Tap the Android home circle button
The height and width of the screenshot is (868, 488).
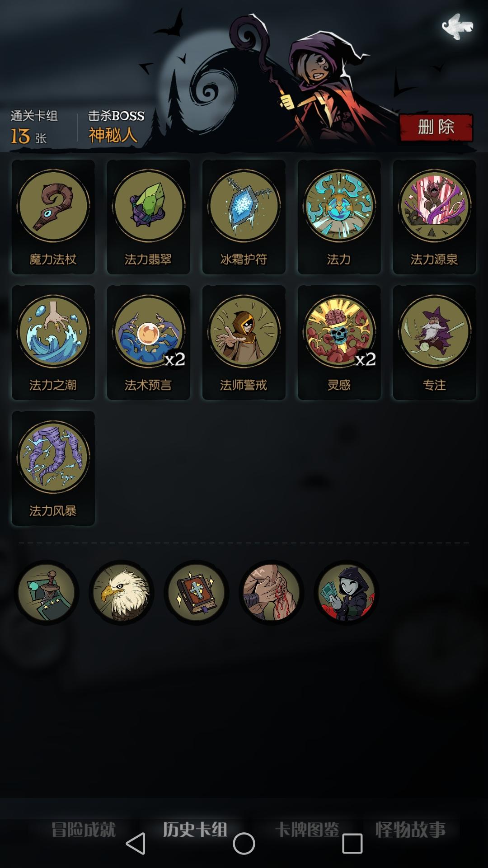tap(244, 844)
